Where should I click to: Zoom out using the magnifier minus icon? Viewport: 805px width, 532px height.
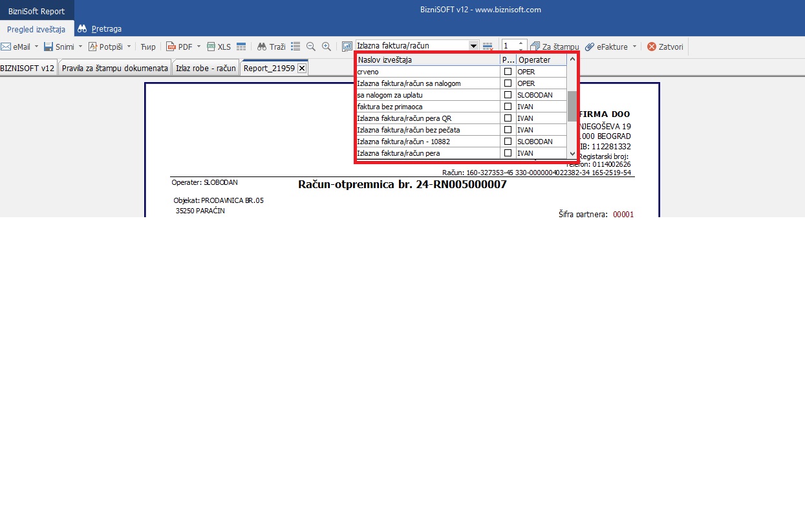(311, 47)
